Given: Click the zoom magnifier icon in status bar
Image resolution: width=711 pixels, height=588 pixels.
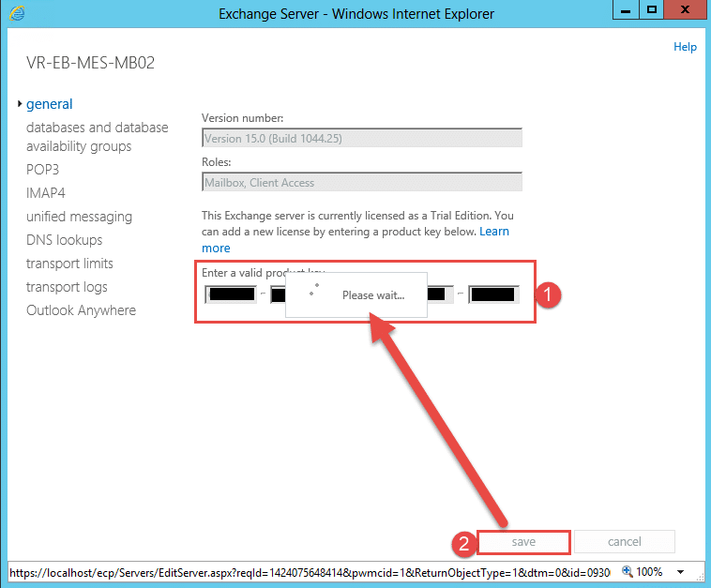Looking at the screenshot, I should (x=628, y=571).
